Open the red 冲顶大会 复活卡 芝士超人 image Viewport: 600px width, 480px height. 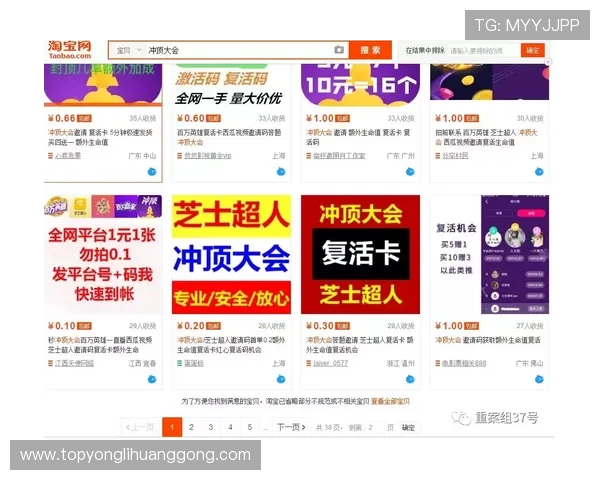click(360, 255)
